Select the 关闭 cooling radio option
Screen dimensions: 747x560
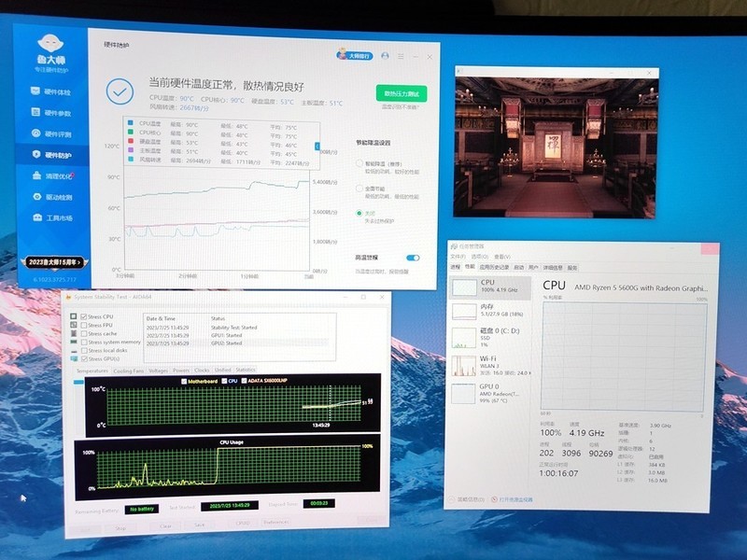pos(359,213)
